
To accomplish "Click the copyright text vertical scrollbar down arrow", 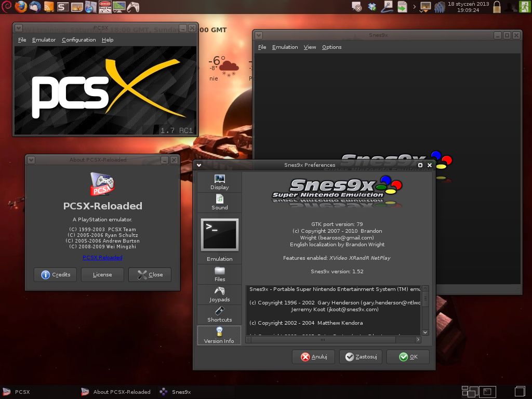I will (x=425, y=332).
